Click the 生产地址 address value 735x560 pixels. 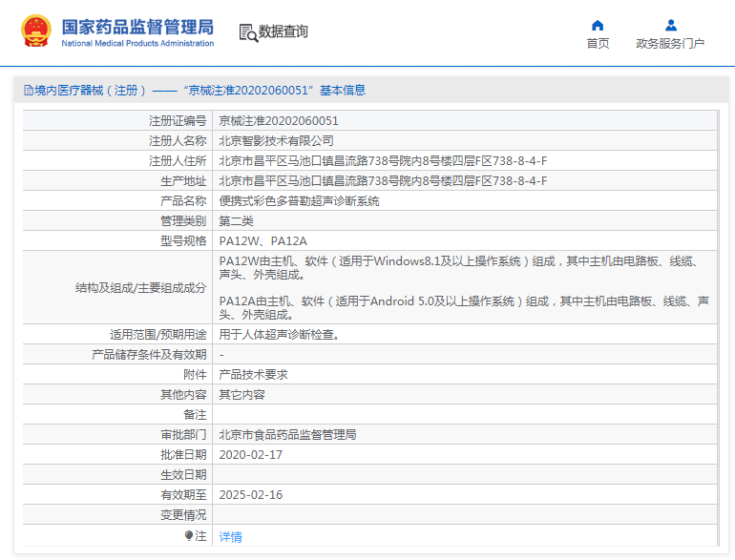pyautogui.click(x=383, y=181)
